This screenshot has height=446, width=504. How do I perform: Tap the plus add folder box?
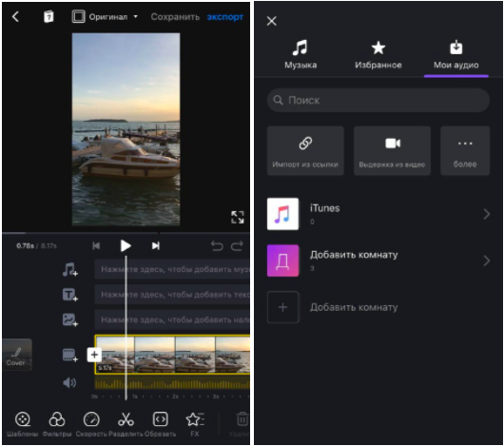[282, 307]
